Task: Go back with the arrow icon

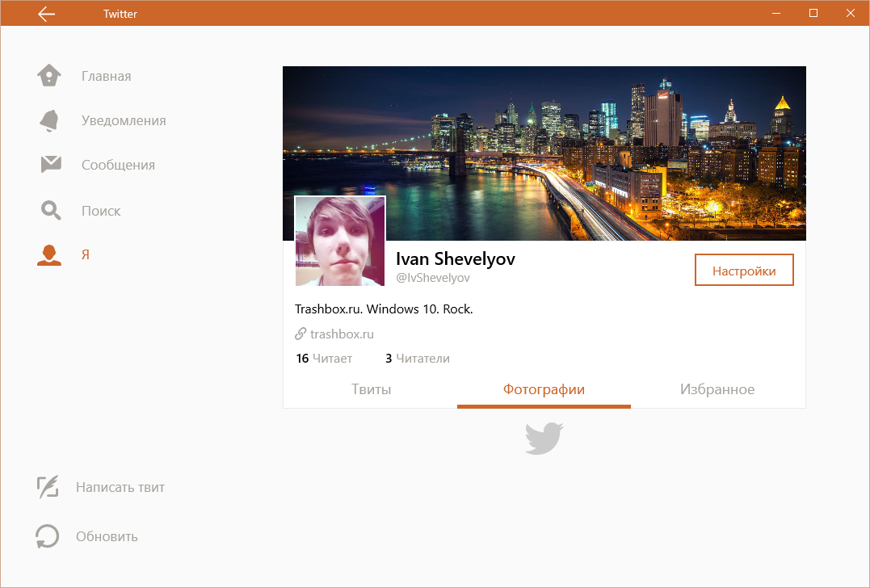Action: (47, 14)
